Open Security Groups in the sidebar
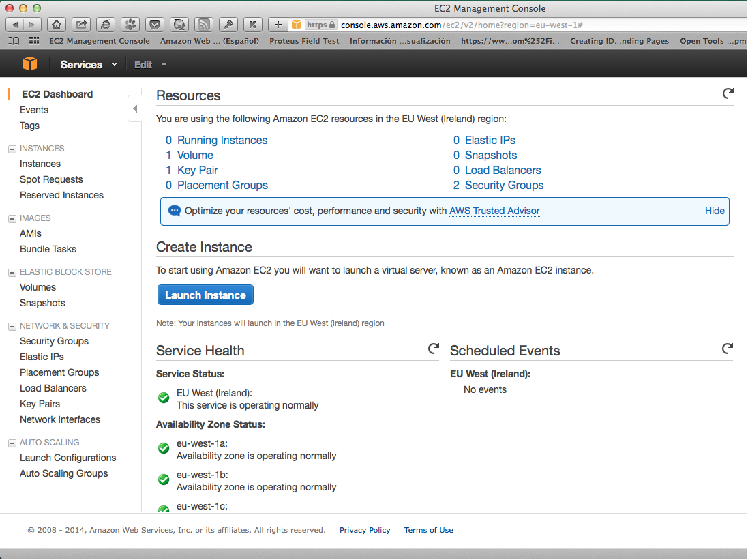Screen dimensions: 748x560 pos(54,341)
